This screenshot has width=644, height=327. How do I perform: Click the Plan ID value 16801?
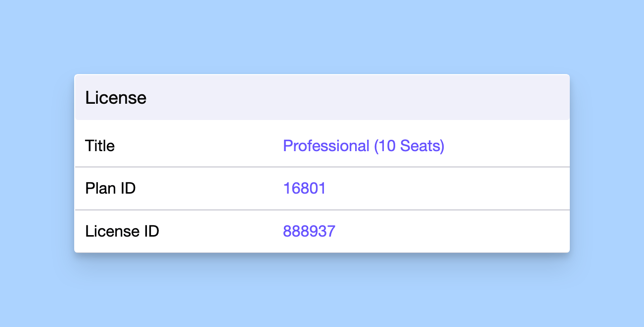(x=304, y=188)
